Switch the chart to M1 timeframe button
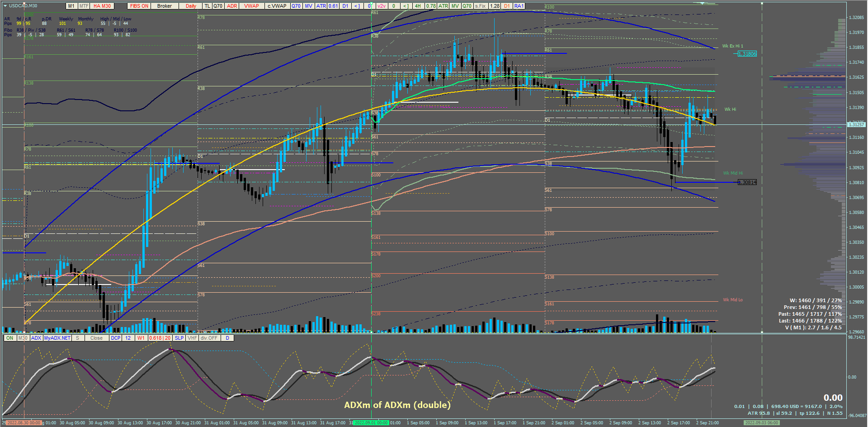The image size is (868, 427). (71, 6)
